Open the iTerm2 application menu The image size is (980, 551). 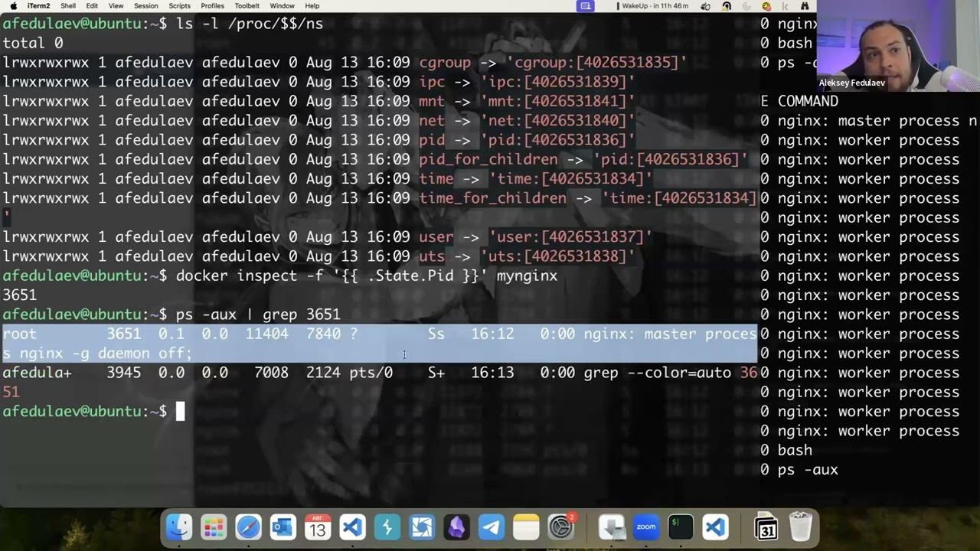(x=38, y=6)
